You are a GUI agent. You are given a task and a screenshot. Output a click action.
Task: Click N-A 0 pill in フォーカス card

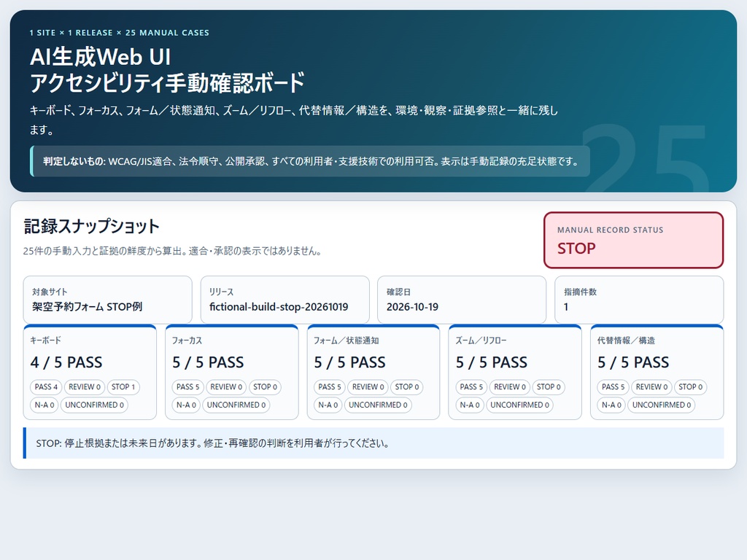pos(186,405)
